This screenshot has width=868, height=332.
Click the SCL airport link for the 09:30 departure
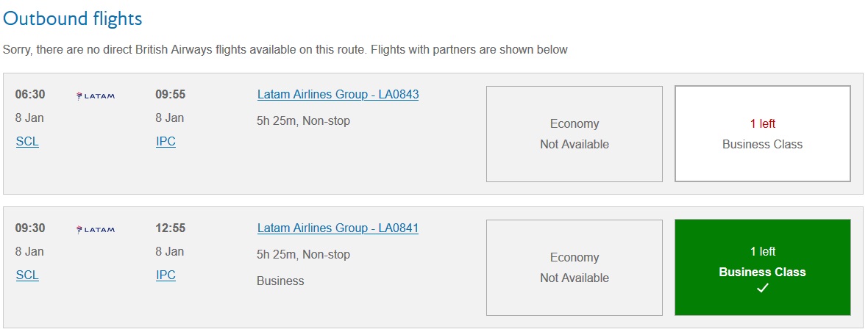[27, 275]
